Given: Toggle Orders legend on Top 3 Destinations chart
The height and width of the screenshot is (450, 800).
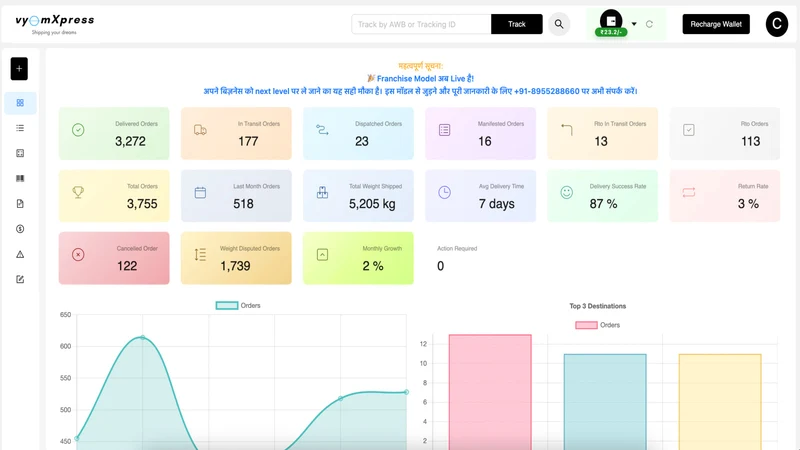Looking at the screenshot, I should click(597, 325).
